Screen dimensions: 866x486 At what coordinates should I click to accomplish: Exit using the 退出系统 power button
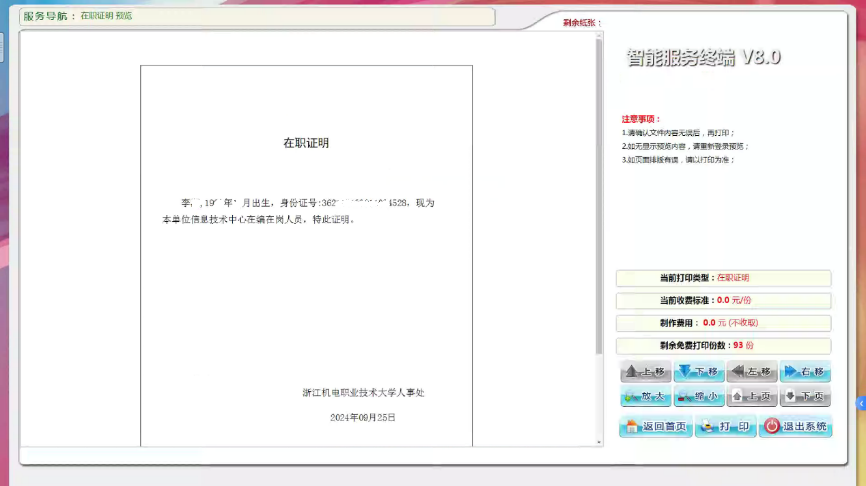(796, 427)
